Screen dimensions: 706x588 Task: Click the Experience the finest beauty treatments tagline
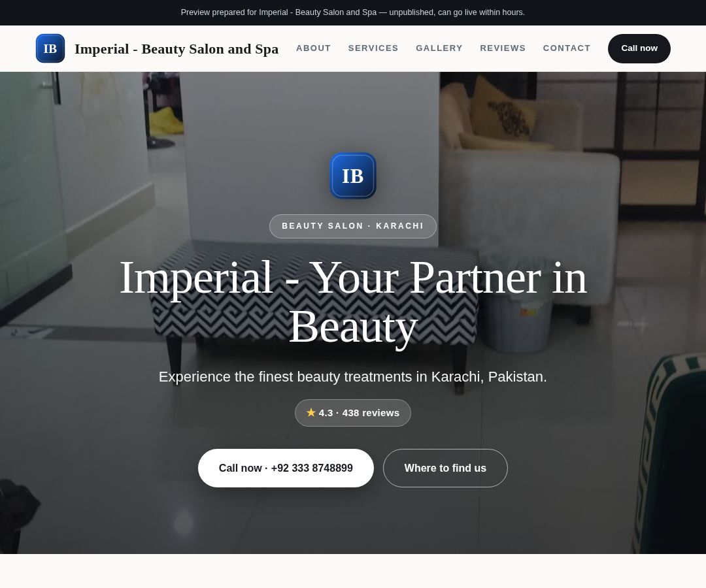coord(352,376)
